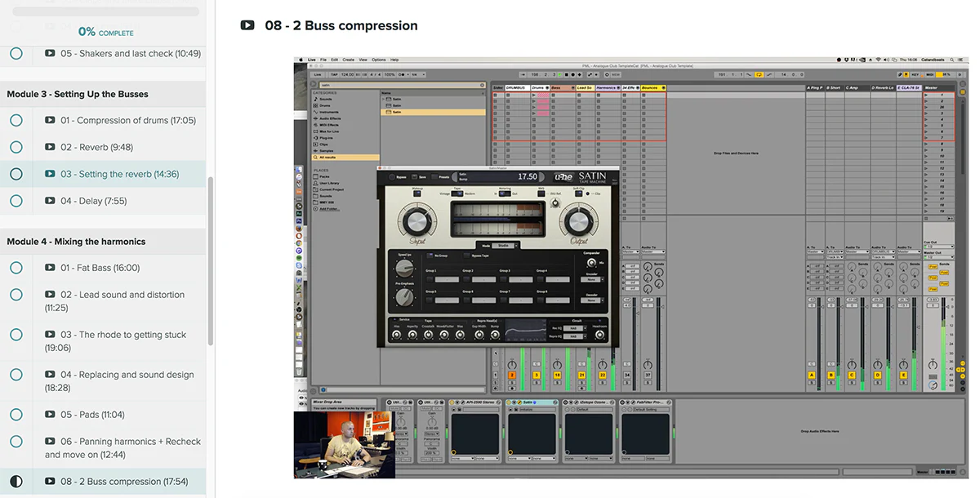The height and width of the screenshot is (498, 980).
Task: Mark lesson 02 - Reverb complete via its circle
Action: 16,147
